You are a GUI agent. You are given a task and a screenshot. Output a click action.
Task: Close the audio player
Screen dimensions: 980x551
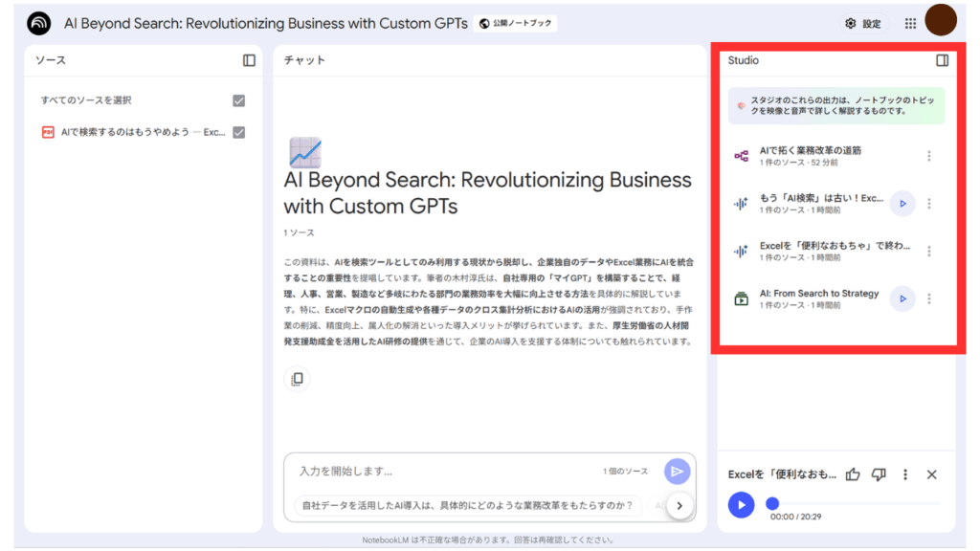(932, 474)
